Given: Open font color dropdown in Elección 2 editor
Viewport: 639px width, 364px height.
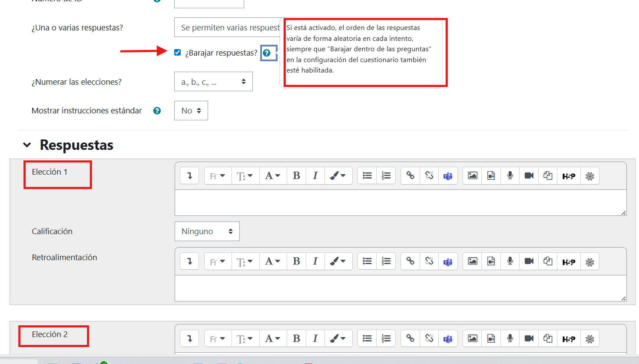Looking at the screenshot, I should [273, 338].
